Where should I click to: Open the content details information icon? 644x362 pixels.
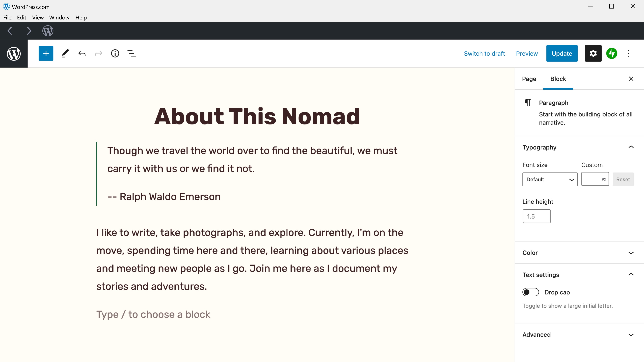click(x=115, y=53)
